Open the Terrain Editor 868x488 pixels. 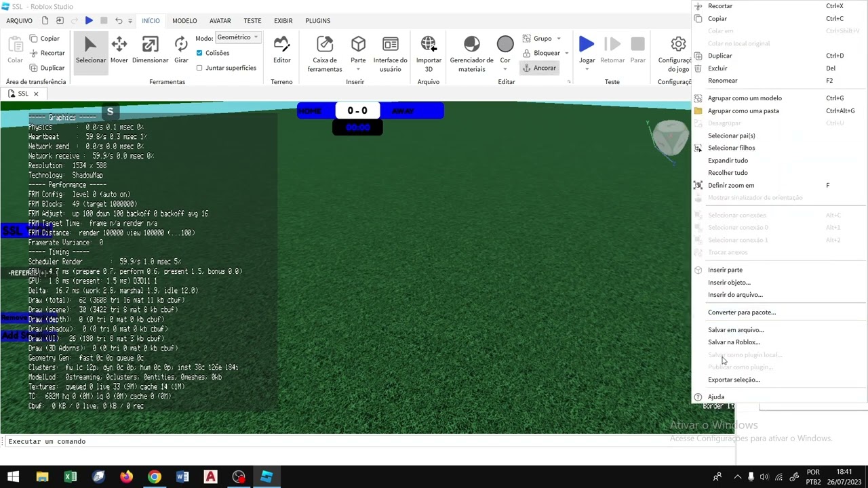coord(281,52)
